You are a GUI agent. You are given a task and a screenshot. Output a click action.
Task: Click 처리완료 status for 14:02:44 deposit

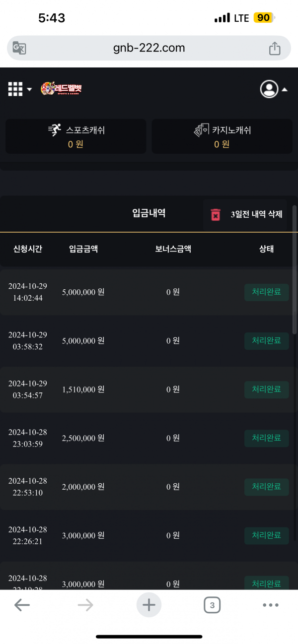266,292
